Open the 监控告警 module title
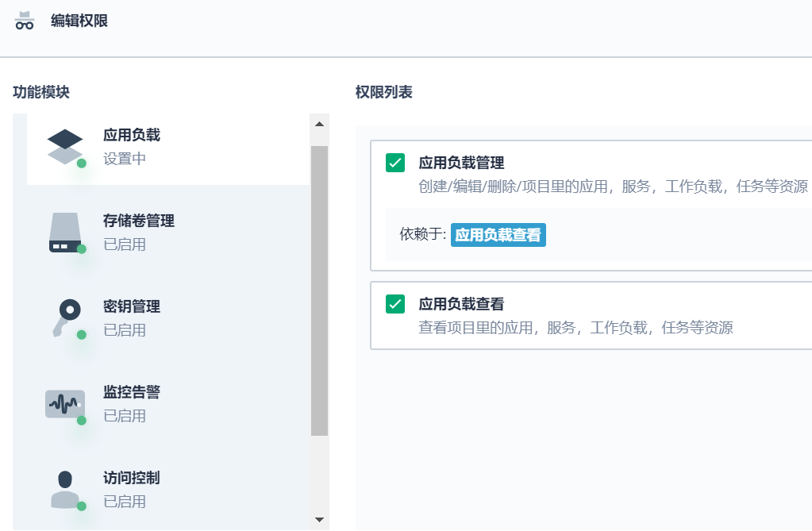Screen dimensions: 812x531 (132, 391)
